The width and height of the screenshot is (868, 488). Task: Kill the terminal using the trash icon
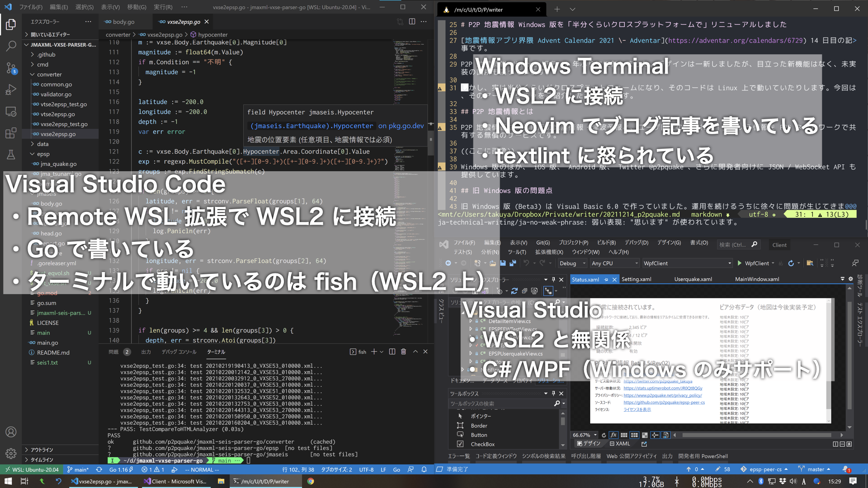tap(404, 352)
